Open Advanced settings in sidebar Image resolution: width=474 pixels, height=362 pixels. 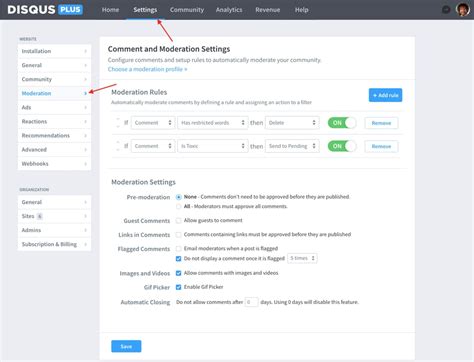click(54, 149)
